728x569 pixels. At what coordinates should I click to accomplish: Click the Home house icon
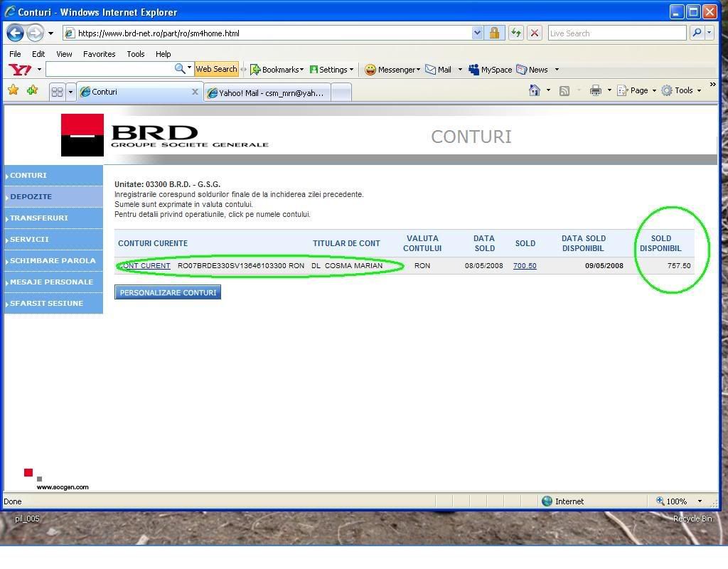point(535,90)
